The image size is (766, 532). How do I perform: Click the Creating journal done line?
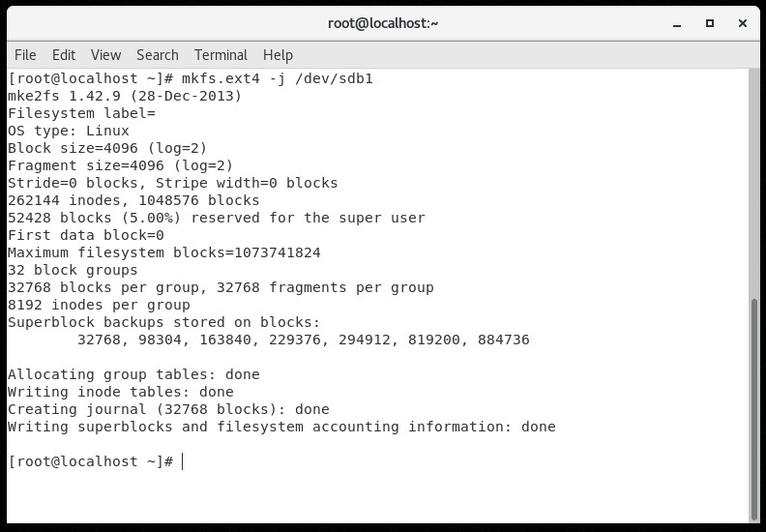[x=168, y=409]
